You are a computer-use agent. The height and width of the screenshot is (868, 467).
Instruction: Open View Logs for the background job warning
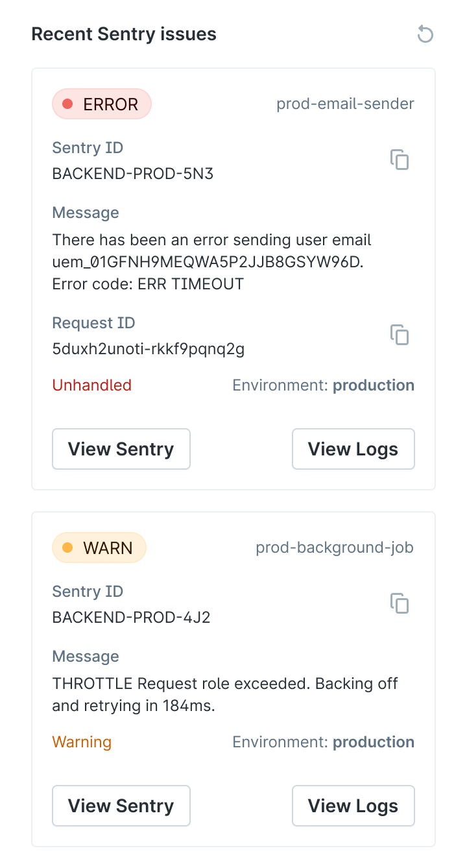[353, 805]
